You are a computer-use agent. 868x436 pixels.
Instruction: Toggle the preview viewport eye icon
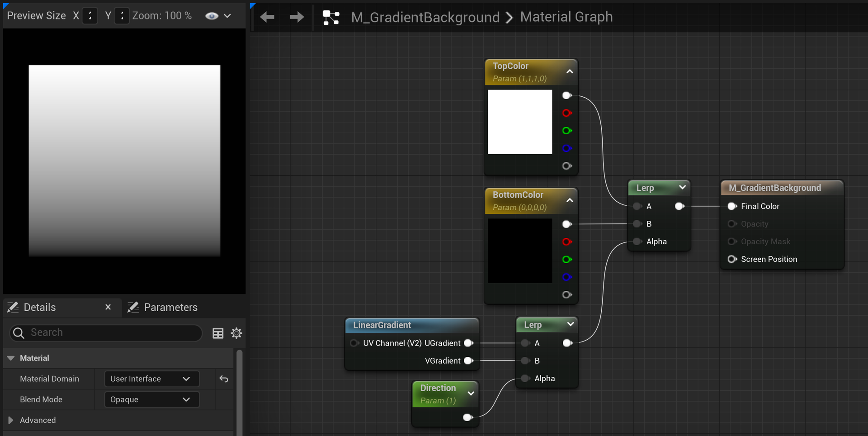tap(211, 16)
